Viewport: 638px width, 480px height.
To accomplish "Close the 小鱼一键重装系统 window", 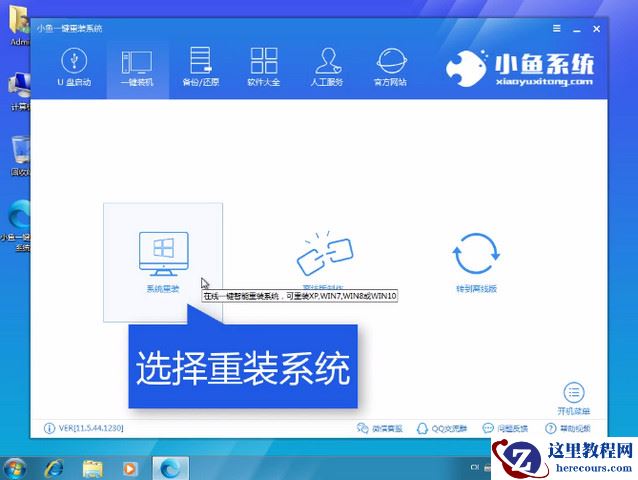I will pyautogui.click(x=596, y=29).
